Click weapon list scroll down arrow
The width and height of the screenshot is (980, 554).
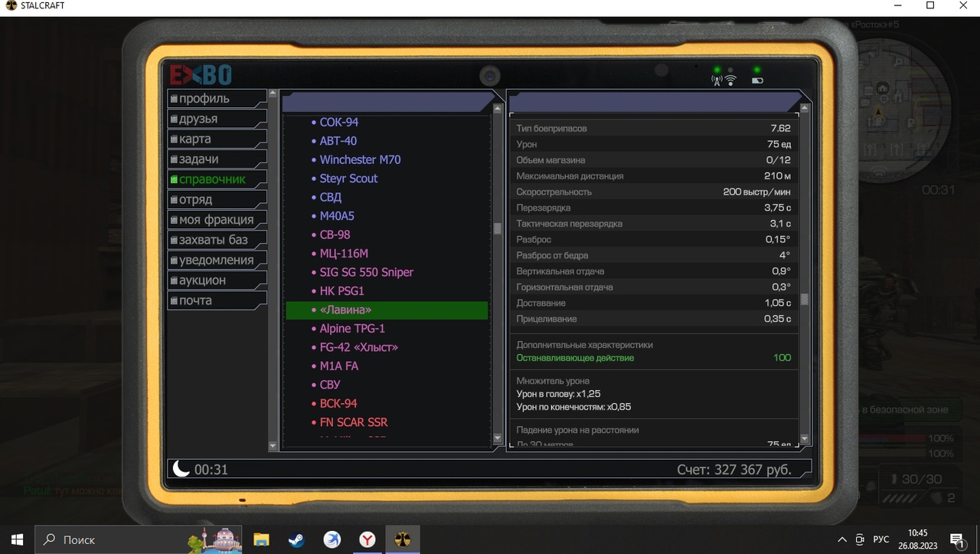[498, 439]
